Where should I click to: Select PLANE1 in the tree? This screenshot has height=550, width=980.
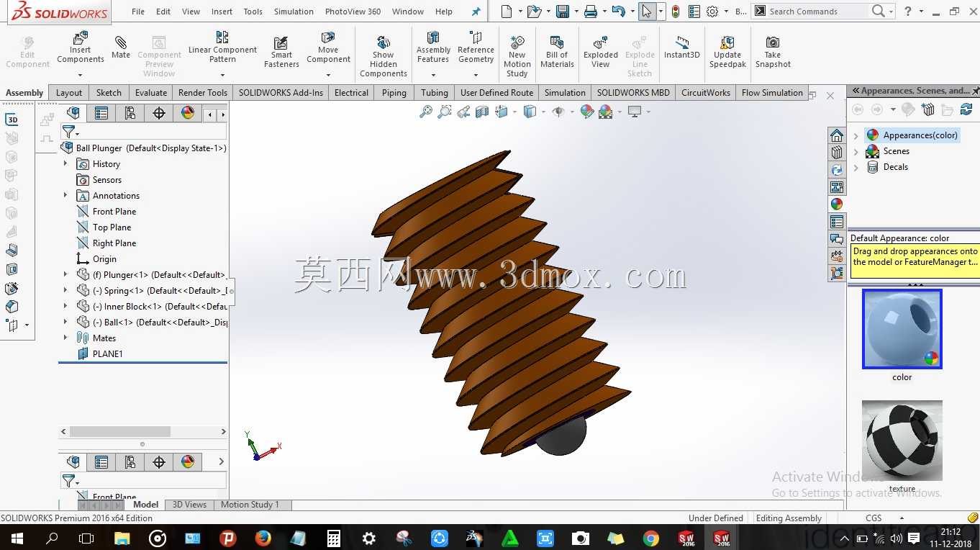point(99,354)
